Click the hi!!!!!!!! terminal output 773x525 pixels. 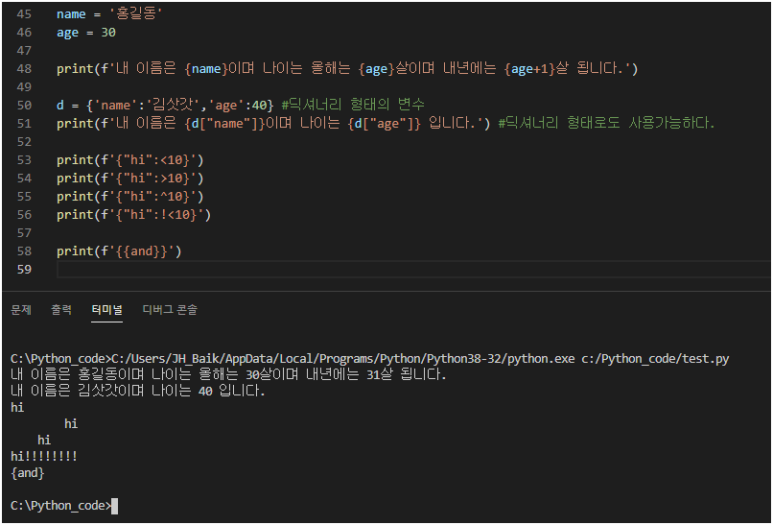(44, 456)
